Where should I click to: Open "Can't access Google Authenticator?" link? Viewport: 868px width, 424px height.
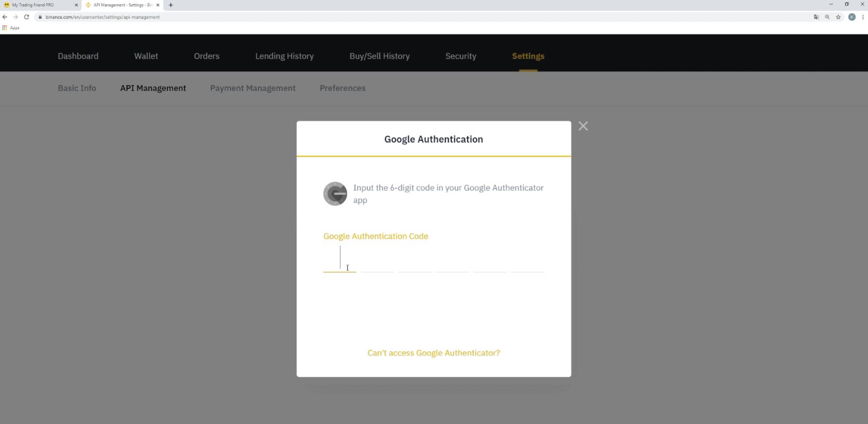[434, 353]
